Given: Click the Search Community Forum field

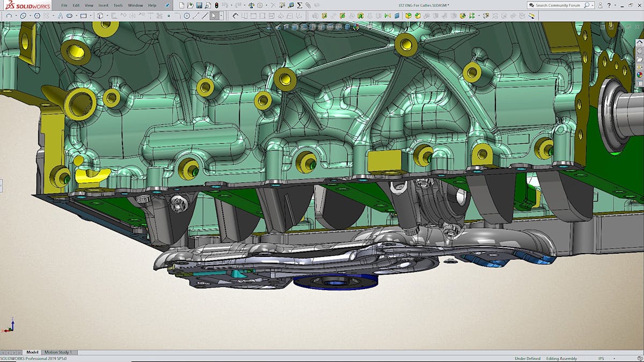Looking at the screenshot, I should click(558, 5).
